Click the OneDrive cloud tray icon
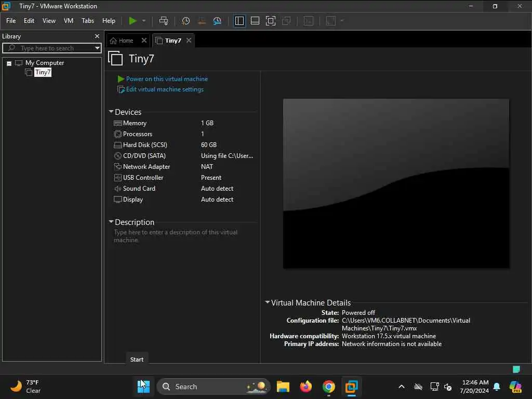This screenshot has height=399, width=532. (418, 387)
